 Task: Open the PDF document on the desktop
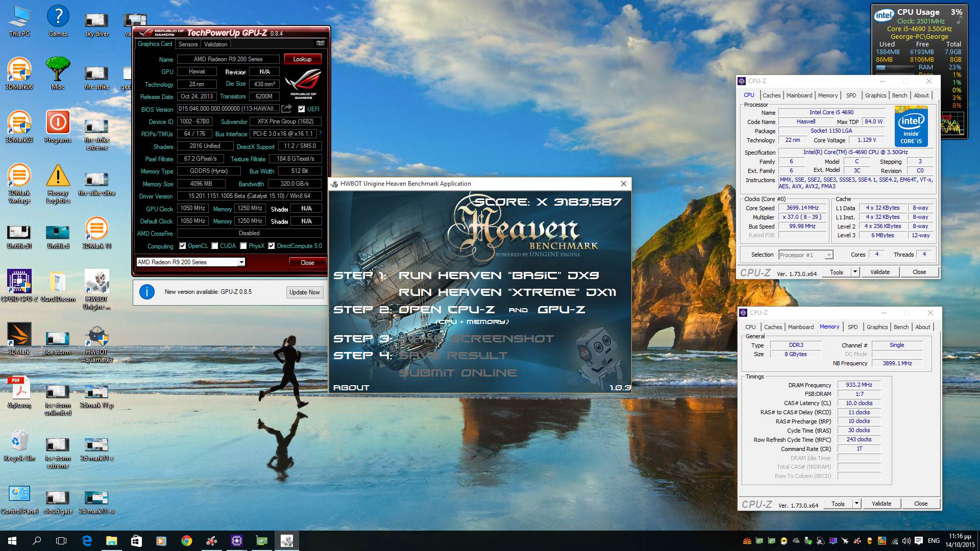(19, 392)
